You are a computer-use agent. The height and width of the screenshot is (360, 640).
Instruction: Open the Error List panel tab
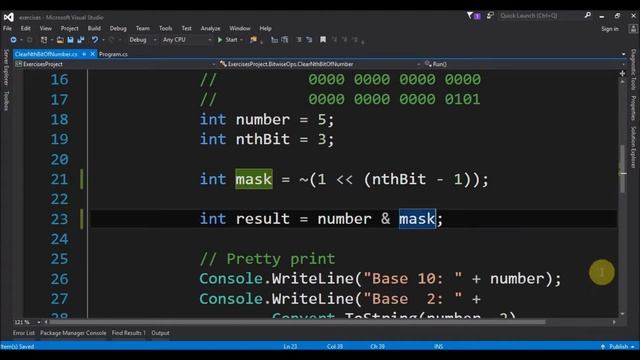[x=24, y=333]
